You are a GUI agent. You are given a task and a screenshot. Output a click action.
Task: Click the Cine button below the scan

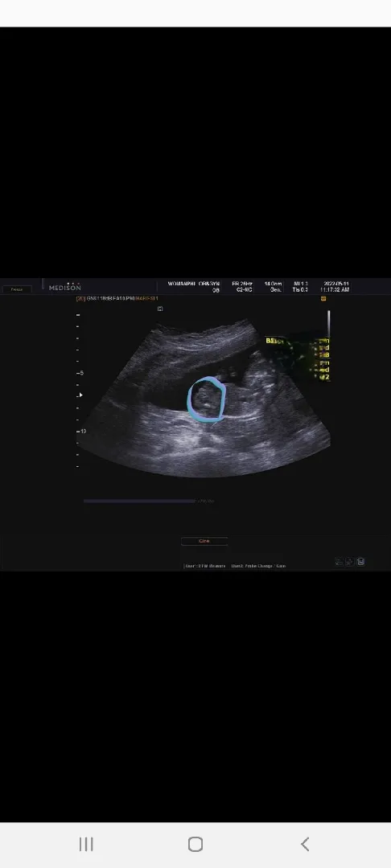(204, 541)
